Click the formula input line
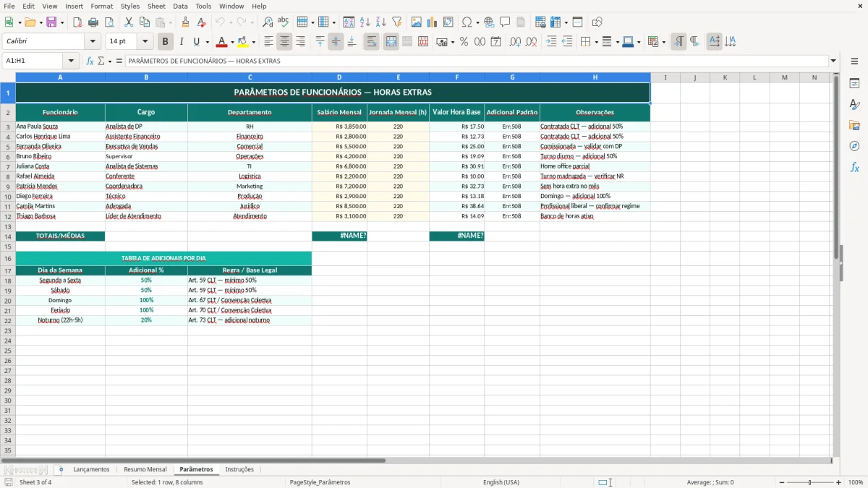The width and height of the screenshot is (868, 488). 477,61
